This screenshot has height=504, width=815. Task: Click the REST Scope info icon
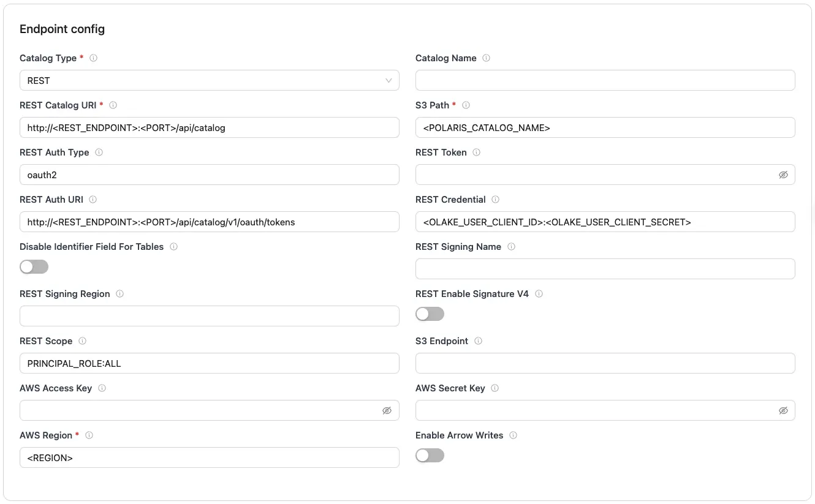point(83,341)
